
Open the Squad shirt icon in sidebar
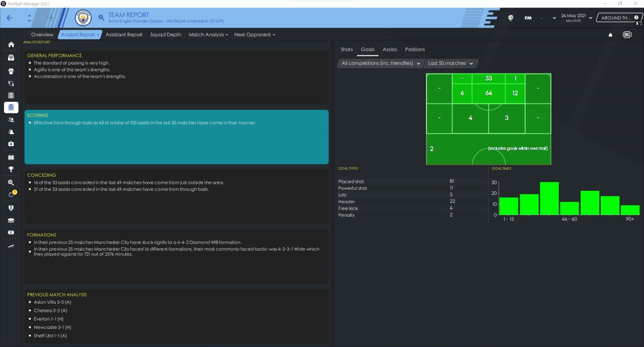click(x=11, y=71)
